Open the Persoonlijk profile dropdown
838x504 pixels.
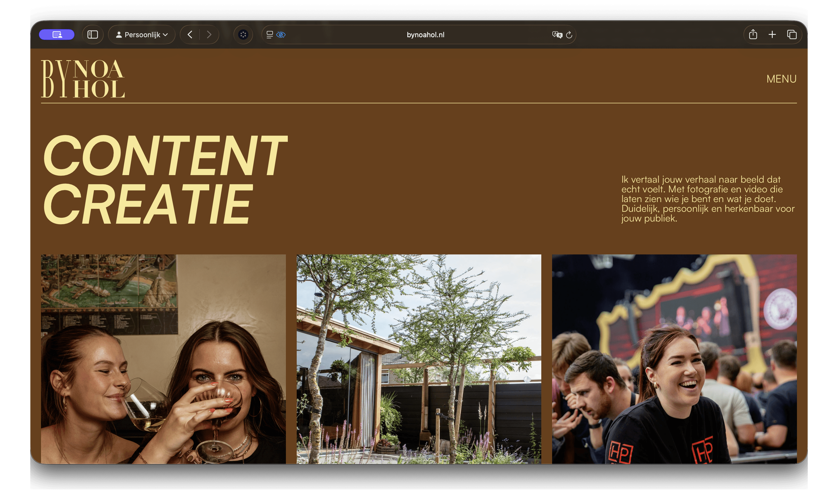142,35
